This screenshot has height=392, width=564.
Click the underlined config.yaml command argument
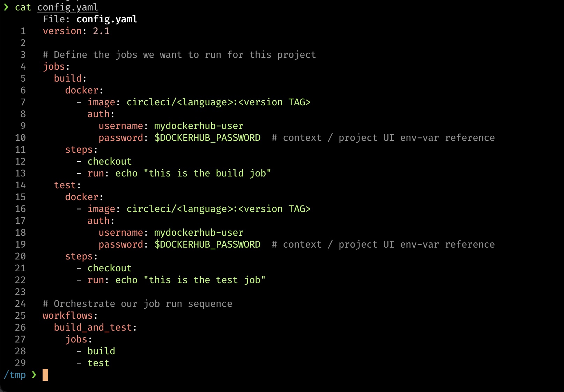[x=68, y=7]
